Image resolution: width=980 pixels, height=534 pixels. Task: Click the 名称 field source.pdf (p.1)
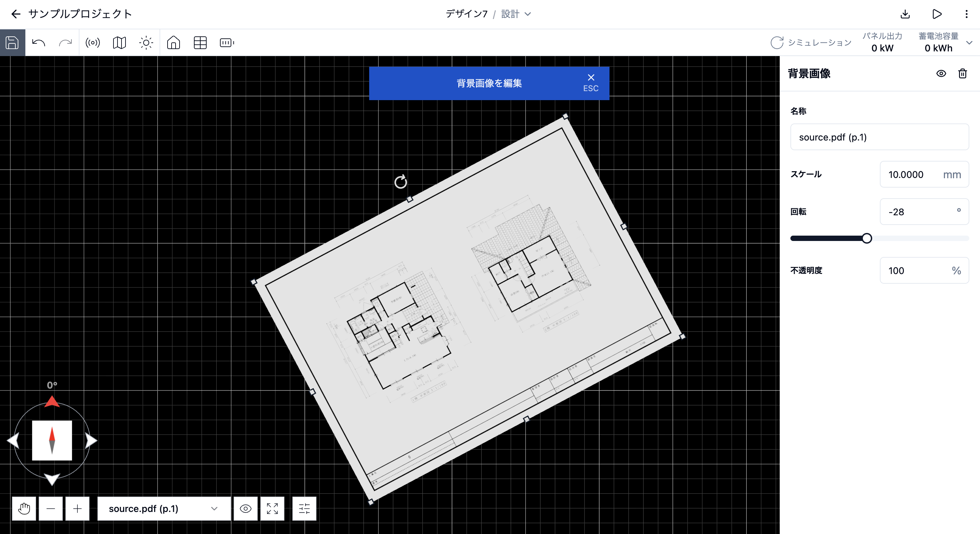click(x=880, y=137)
